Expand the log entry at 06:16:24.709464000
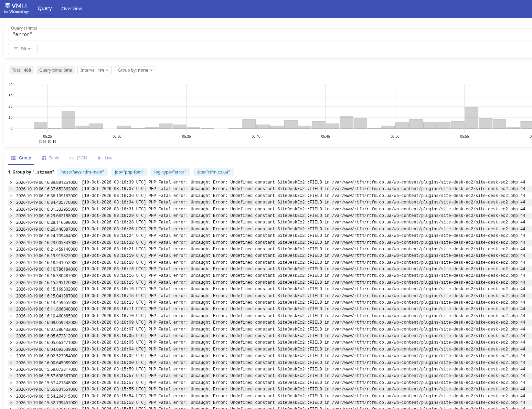This screenshot has height=409, width=532. pyautogui.click(x=11, y=236)
